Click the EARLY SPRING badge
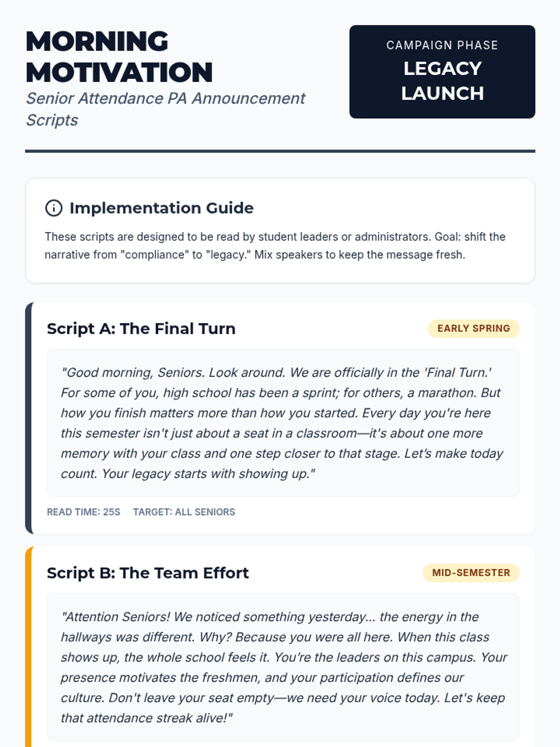Viewport: 560px width, 747px height. pos(474,328)
